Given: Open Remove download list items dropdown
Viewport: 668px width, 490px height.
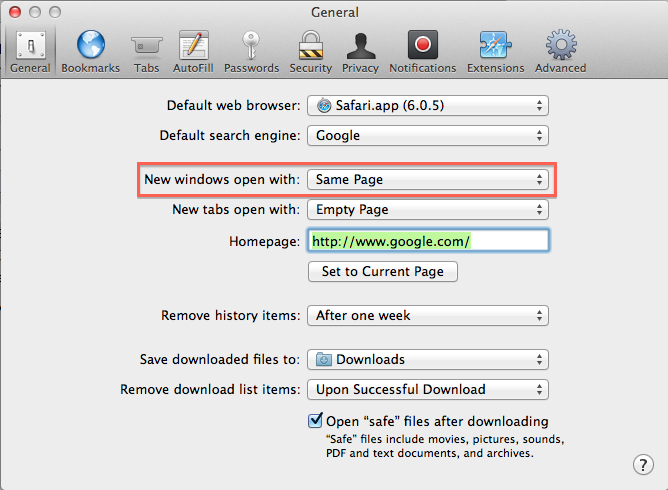Looking at the screenshot, I should coord(428,389).
